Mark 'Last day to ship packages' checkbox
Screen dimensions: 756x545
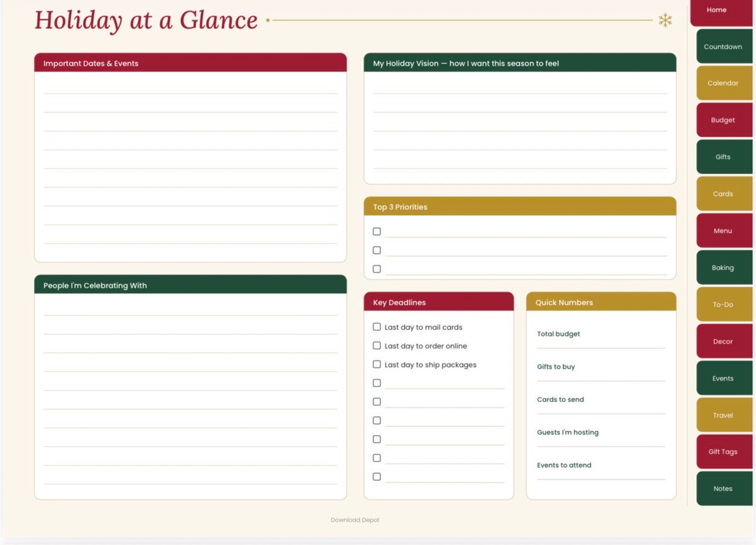click(x=377, y=364)
